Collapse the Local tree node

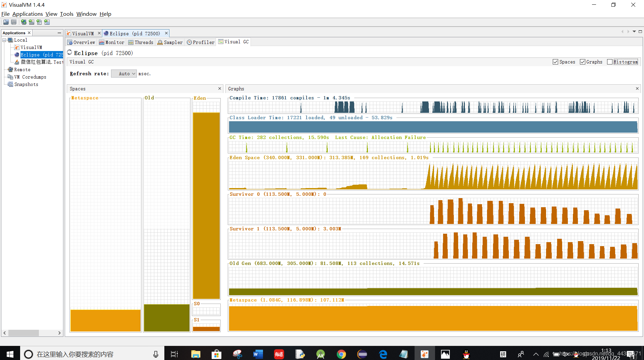pos(4,40)
